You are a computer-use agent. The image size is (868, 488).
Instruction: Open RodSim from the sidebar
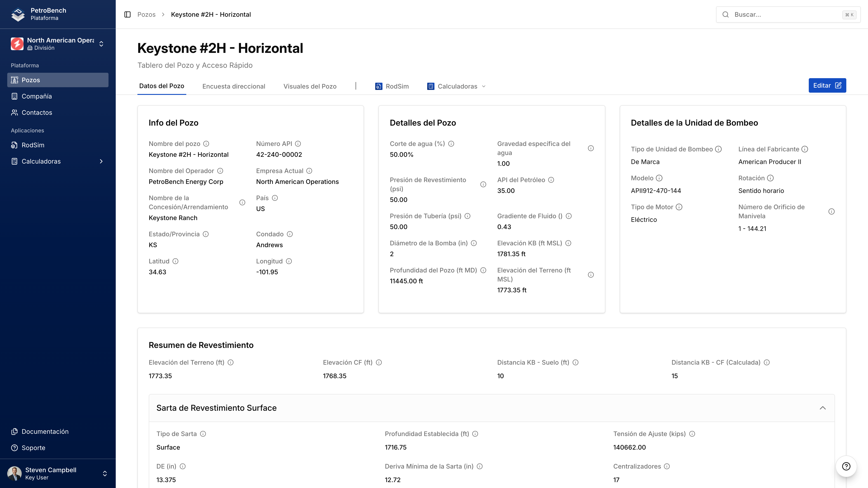tap(33, 145)
